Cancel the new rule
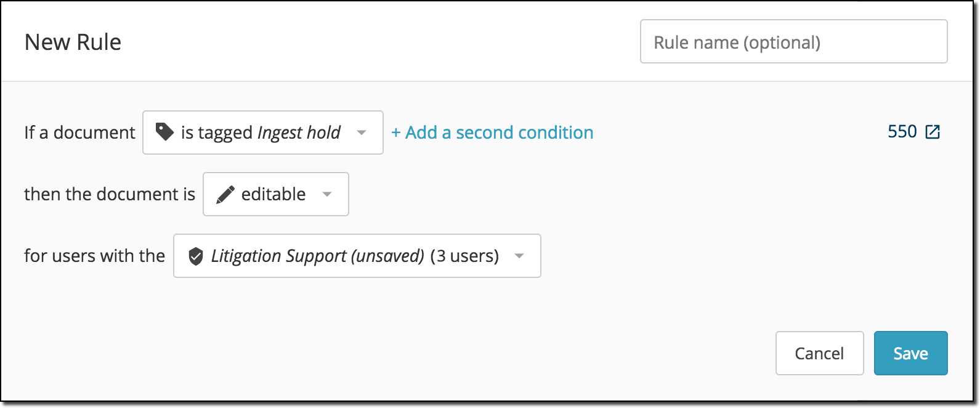 click(820, 353)
